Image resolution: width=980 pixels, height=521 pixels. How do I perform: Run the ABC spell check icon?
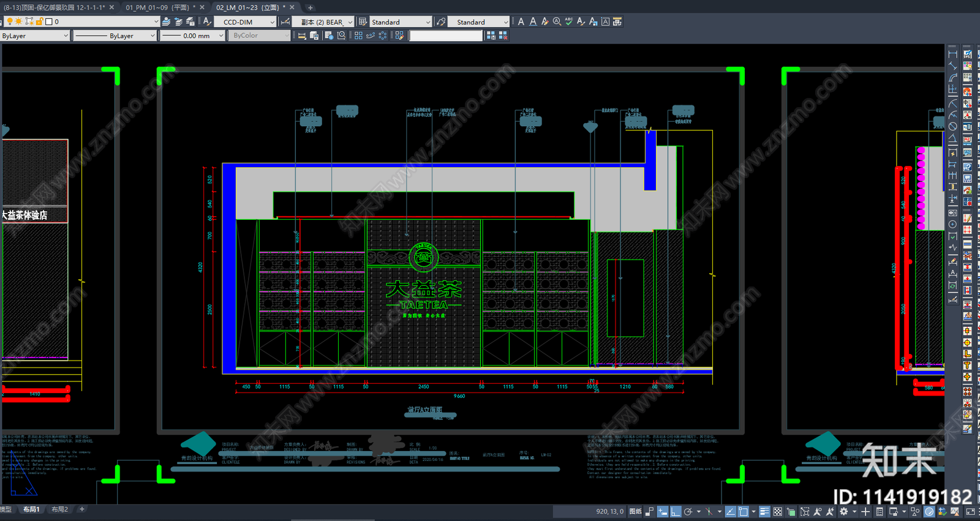click(569, 21)
